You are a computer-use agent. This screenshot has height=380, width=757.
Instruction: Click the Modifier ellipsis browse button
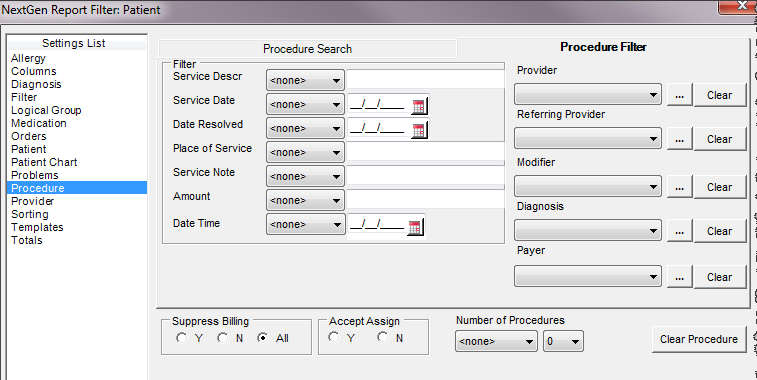pos(679,187)
